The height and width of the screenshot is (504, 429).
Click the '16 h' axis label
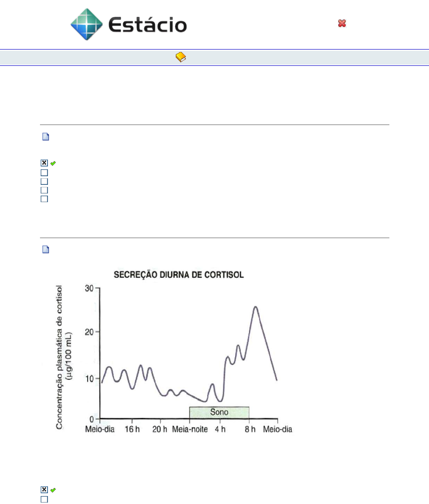pyautogui.click(x=132, y=429)
